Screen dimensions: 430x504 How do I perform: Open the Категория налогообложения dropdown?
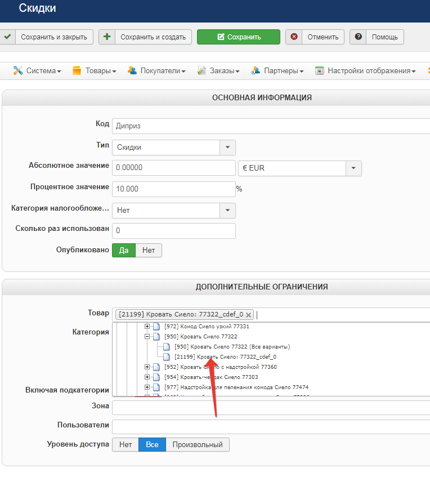pyautogui.click(x=227, y=210)
